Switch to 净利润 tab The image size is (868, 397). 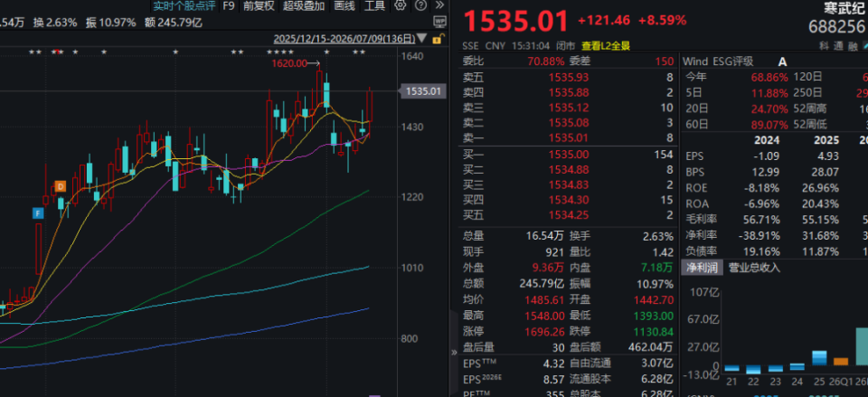click(703, 268)
